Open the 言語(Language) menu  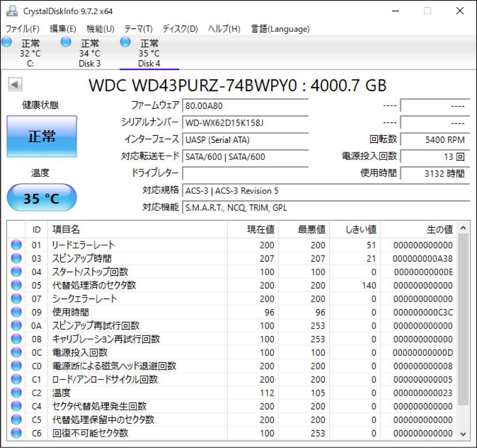280,29
